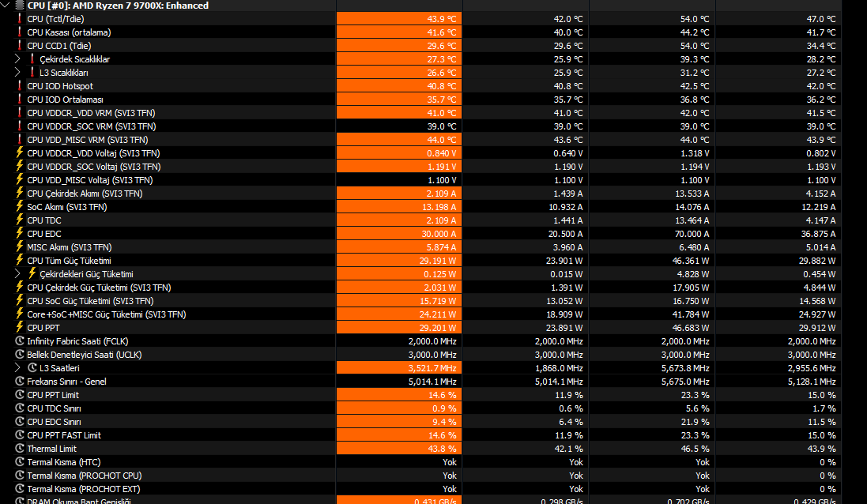
Task: Click the clock icon for Bellek Denetleyici Saati (UCLK)
Action: pyautogui.click(x=20, y=354)
